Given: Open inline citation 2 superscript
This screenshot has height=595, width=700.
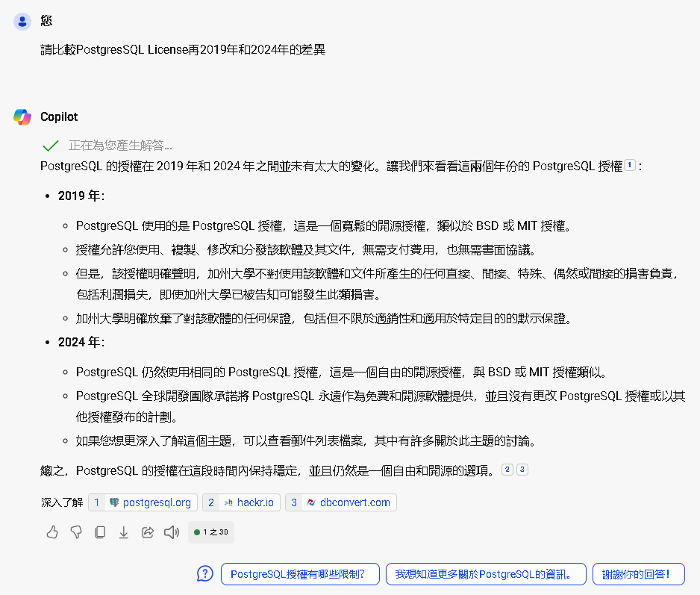Looking at the screenshot, I should pyautogui.click(x=507, y=470).
